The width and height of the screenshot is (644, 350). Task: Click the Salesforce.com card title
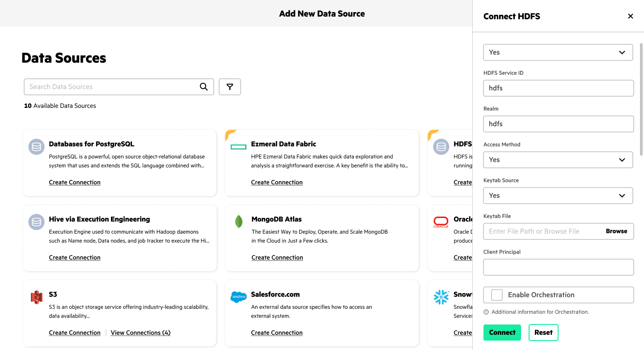click(x=275, y=295)
